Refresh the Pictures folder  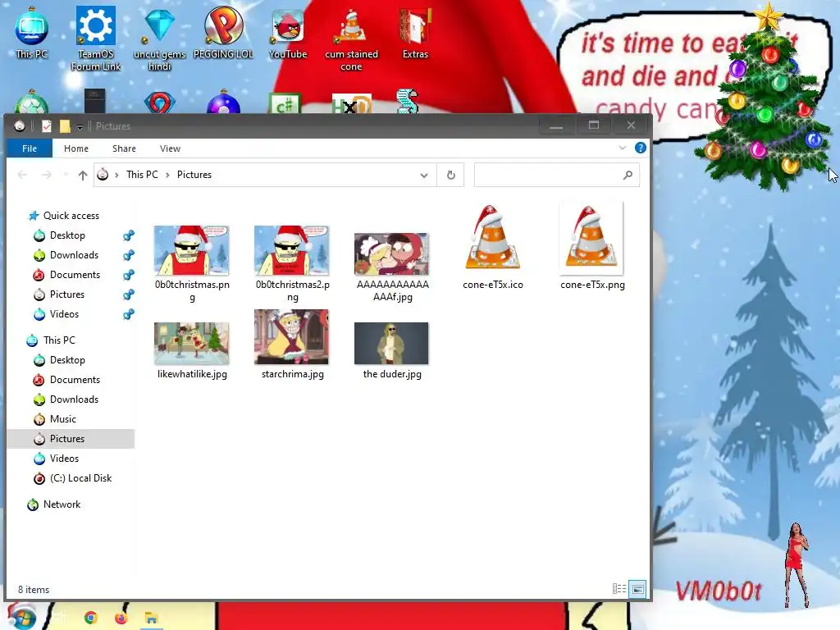tap(450, 176)
